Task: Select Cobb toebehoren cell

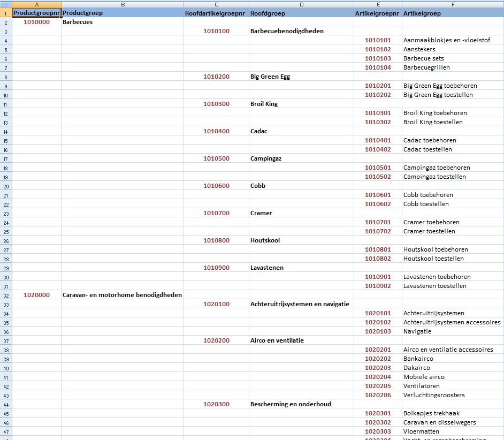Action: [453, 195]
